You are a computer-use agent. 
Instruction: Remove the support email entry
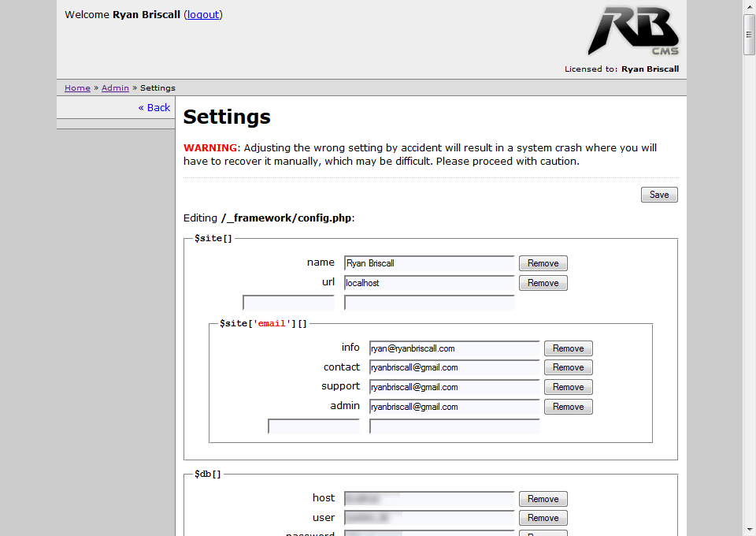coord(568,387)
